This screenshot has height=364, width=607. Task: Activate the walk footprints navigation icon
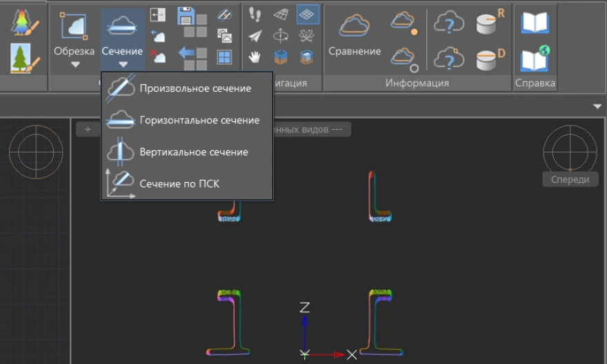[255, 14]
